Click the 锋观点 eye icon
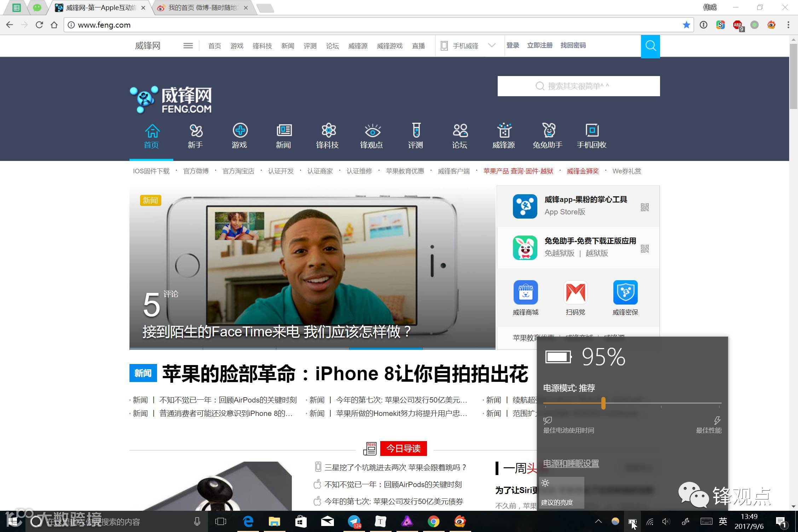 point(372,131)
